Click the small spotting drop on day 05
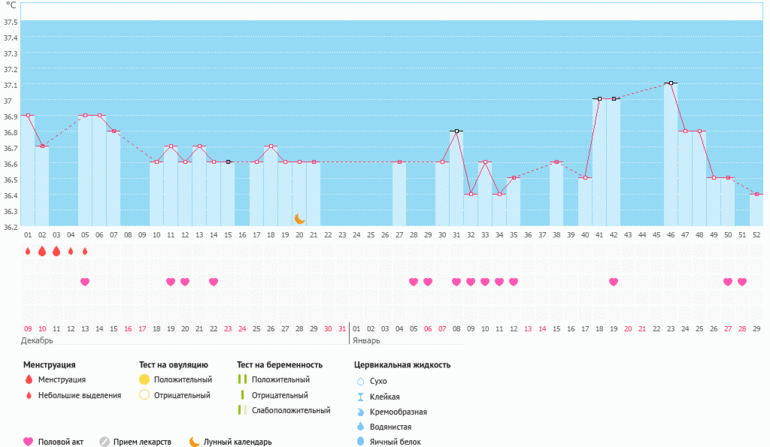The width and height of the screenshot is (770, 447). 85,252
